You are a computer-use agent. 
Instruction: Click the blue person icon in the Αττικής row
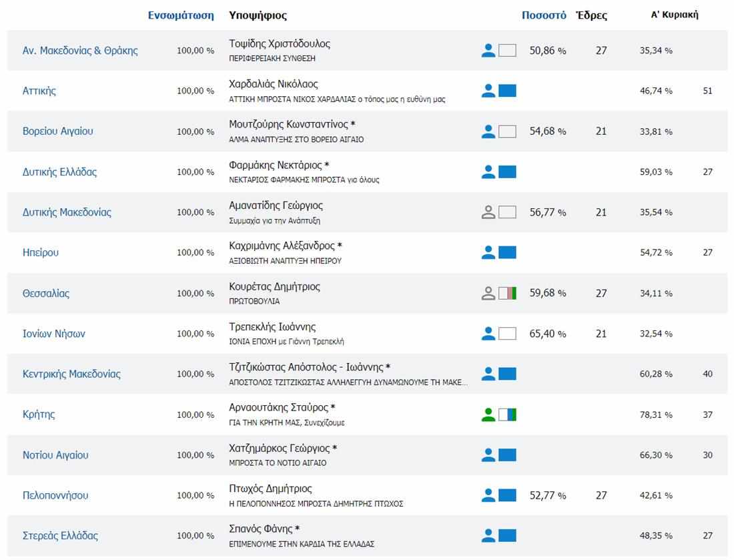click(x=488, y=91)
